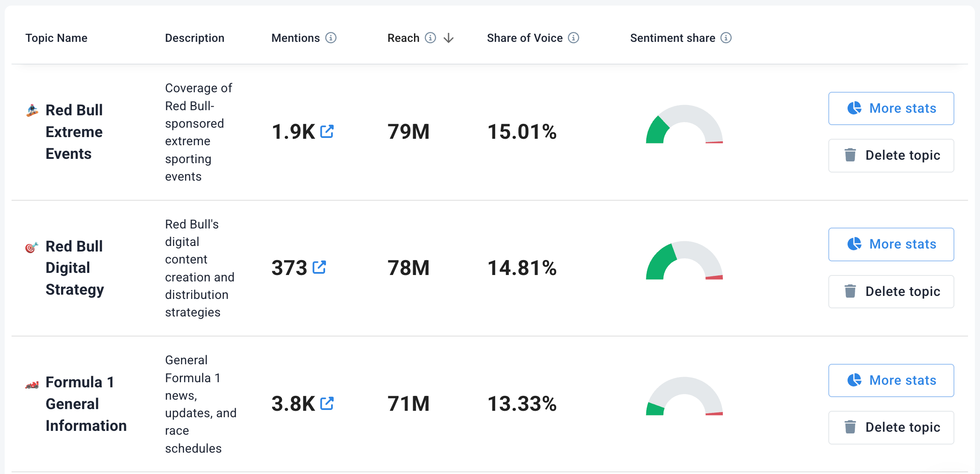Click the 'General Formula 1 news' description
Image resolution: width=980 pixels, height=474 pixels.
pyautogui.click(x=201, y=404)
